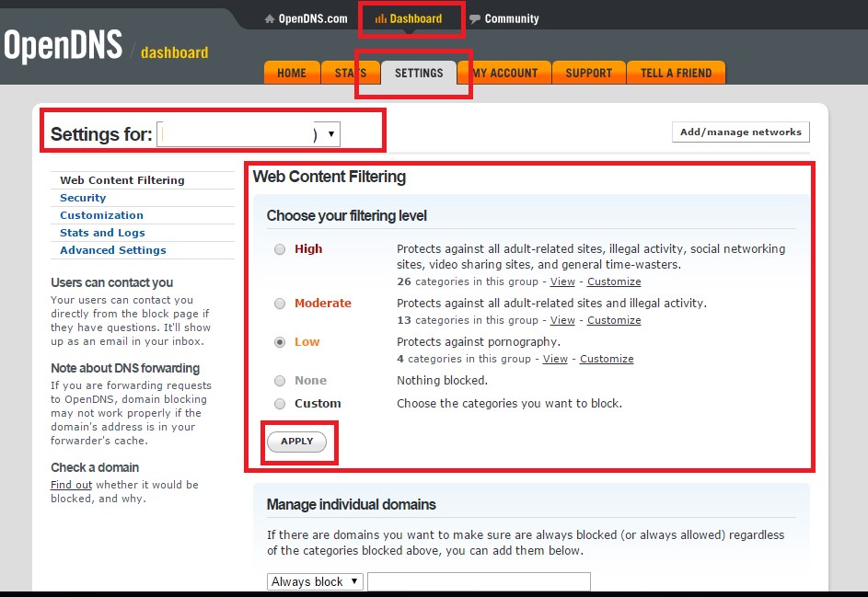
Task: Open the TELL A FRIEND tab
Action: click(676, 73)
